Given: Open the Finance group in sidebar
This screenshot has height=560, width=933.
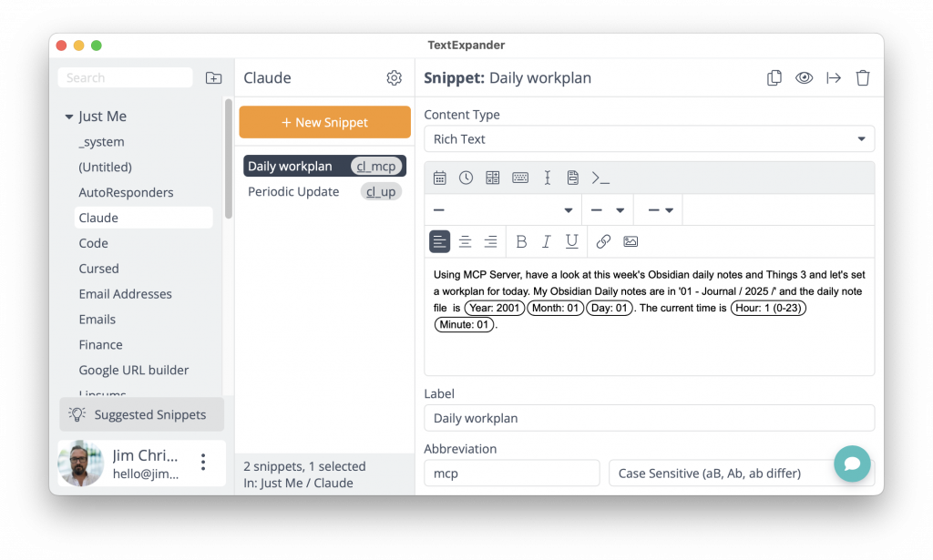Looking at the screenshot, I should (100, 345).
